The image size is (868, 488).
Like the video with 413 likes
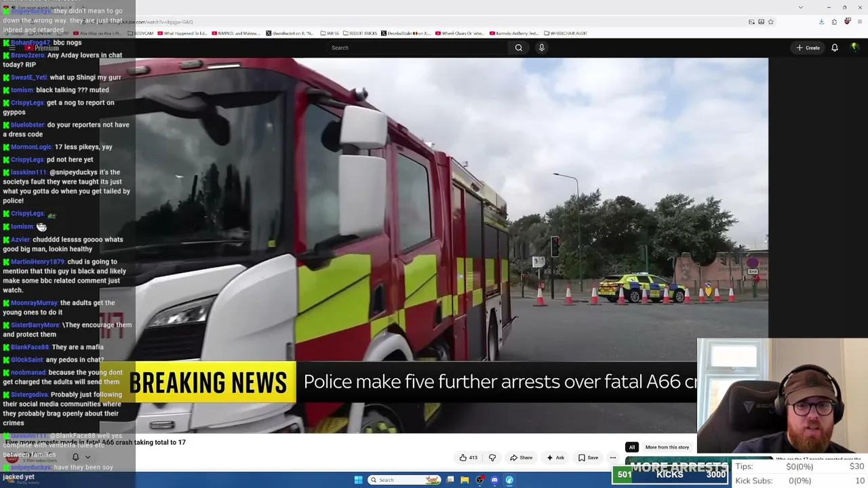pyautogui.click(x=469, y=457)
